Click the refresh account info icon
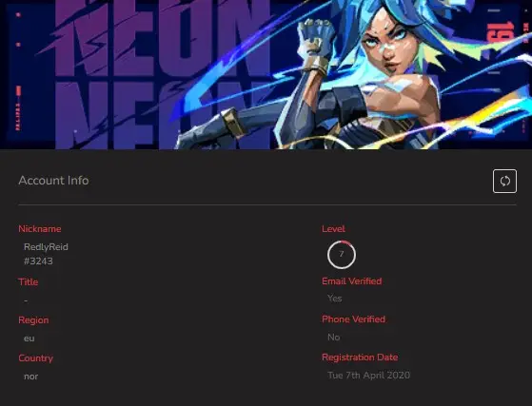The image size is (532, 406). [504, 181]
